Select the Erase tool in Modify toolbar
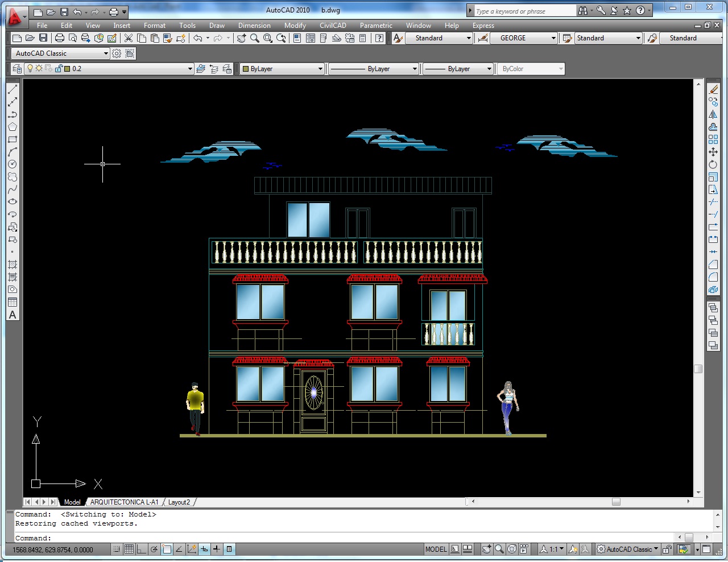The image size is (728, 562). [x=713, y=89]
